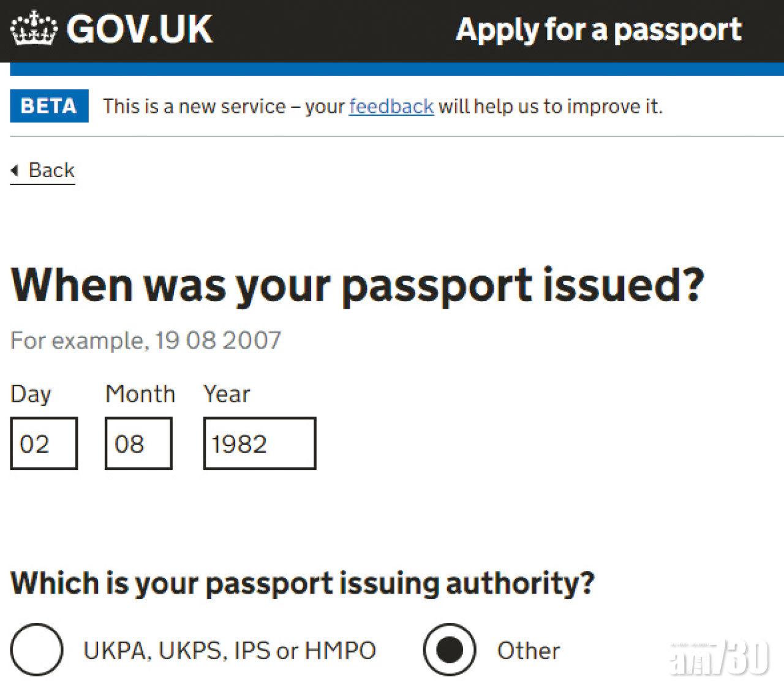Focus the Year input field

260,444
